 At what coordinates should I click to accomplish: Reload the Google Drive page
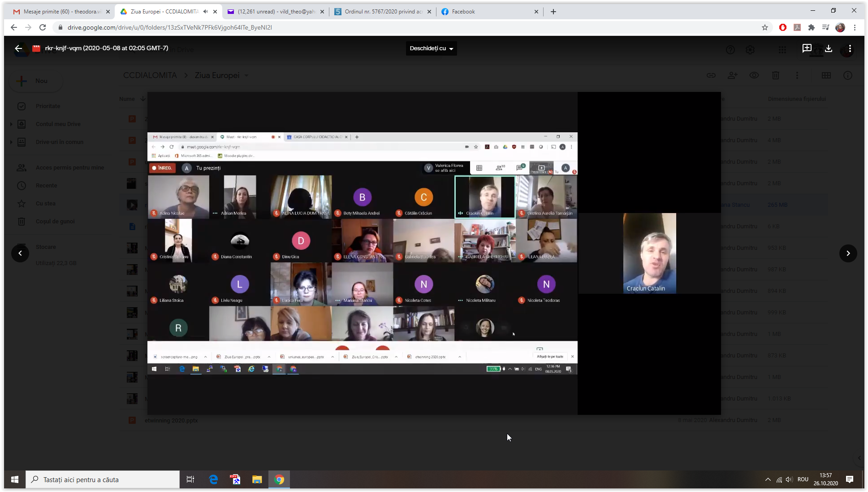point(43,27)
